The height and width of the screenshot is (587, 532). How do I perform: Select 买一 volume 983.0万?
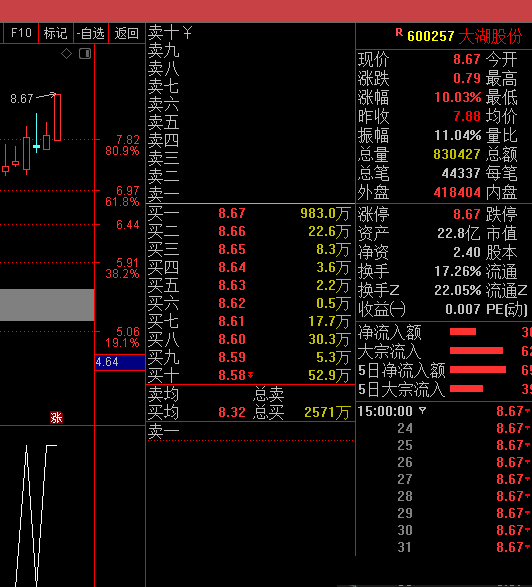pyautogui.click(x=325, y=213)
